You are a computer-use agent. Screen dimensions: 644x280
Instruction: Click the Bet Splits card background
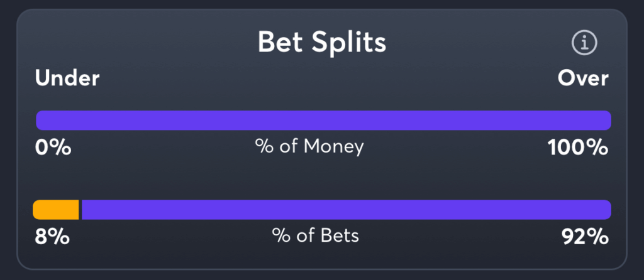point(322,180)
